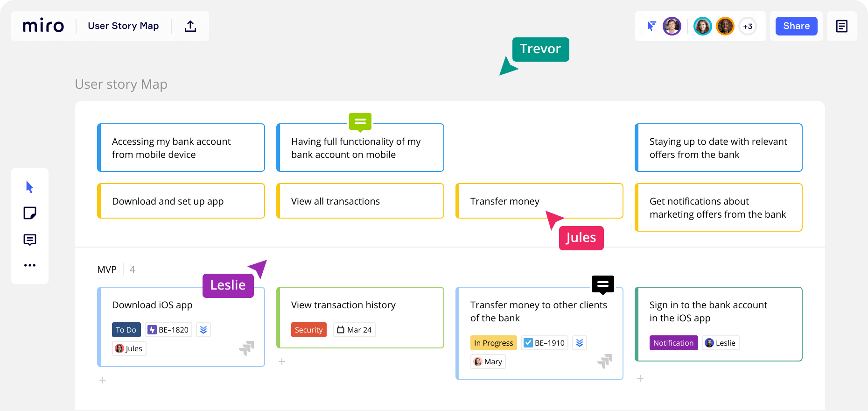Viewport: 868px width, 411px height.
Task: Click the Security tag
Action: [308, 330]
